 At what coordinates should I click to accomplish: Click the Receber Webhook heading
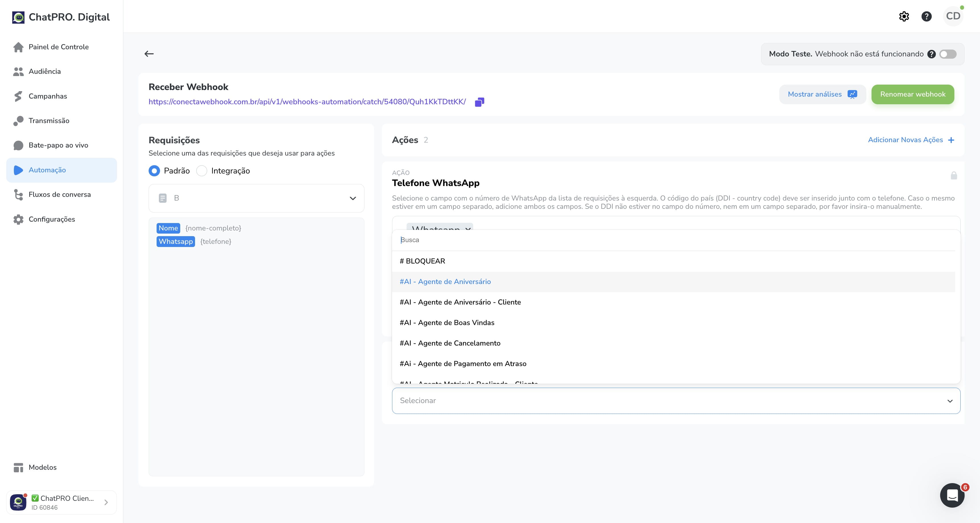188,87
